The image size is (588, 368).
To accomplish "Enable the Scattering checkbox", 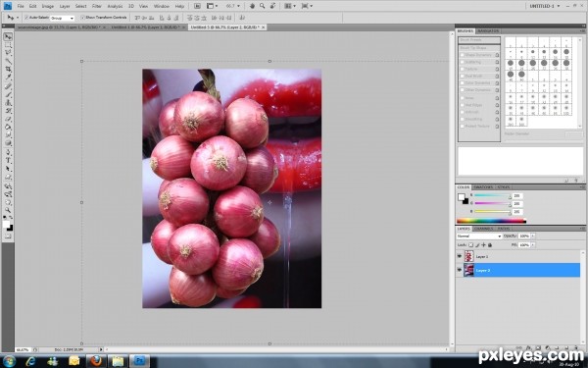I will coord(463,62).
